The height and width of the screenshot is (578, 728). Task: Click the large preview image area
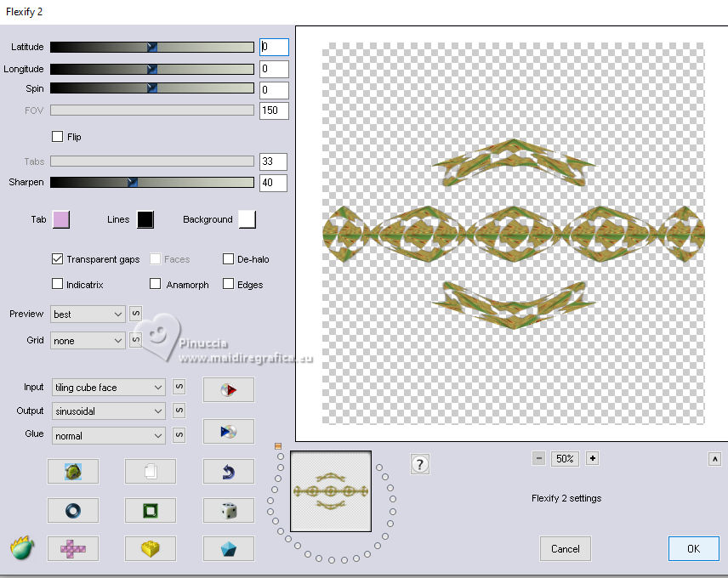click(513, 234)
